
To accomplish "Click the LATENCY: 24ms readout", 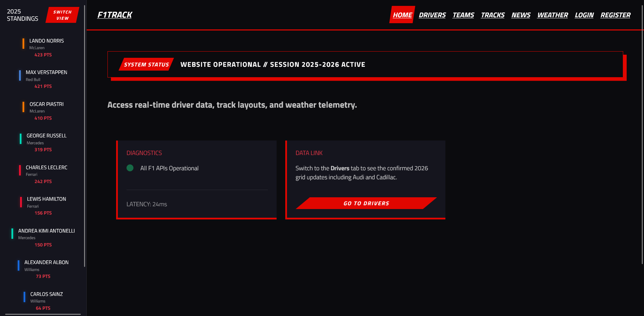I will point(147,204).
